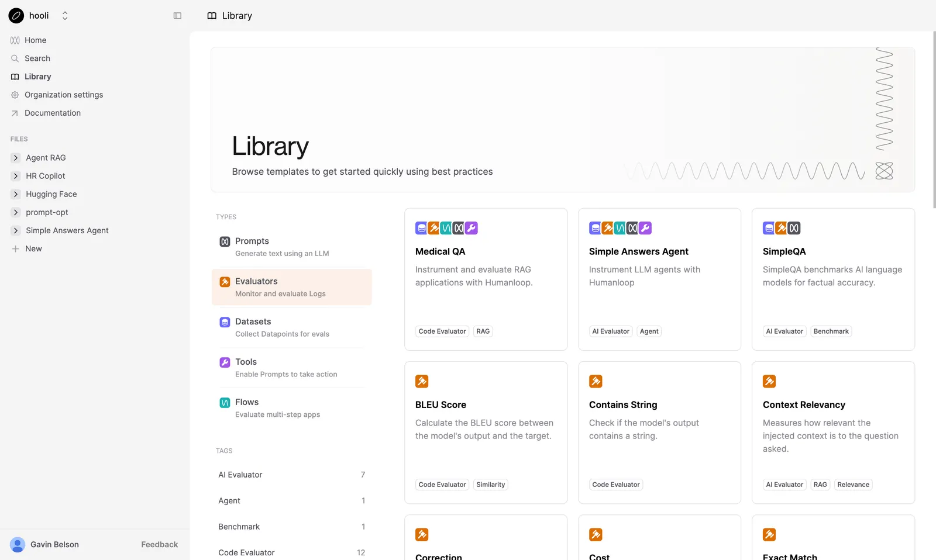Filter by Code Evaluator tag in list
Image resolution: width=936 pixels, height=560 pixels.
click(291, 552)
